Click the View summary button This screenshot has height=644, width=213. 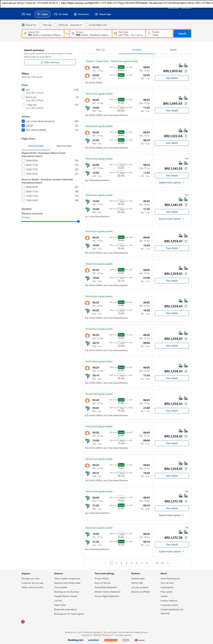coord(50,63)
